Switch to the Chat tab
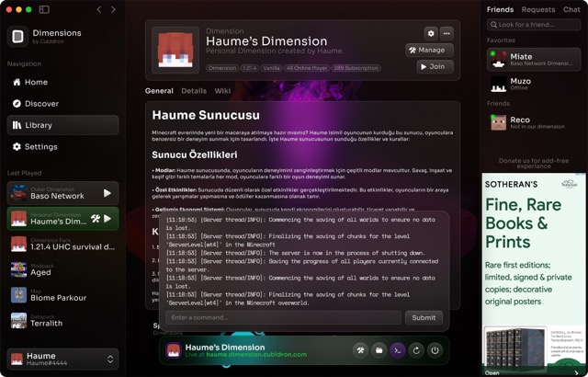 click(571, 10)
